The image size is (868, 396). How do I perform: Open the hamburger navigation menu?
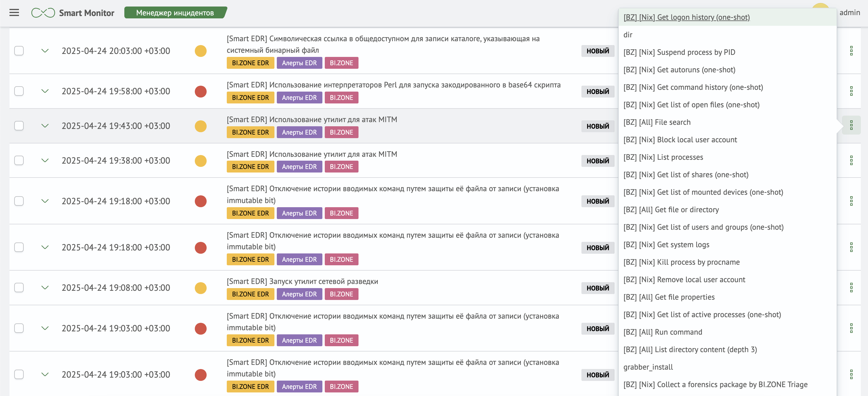14,13
